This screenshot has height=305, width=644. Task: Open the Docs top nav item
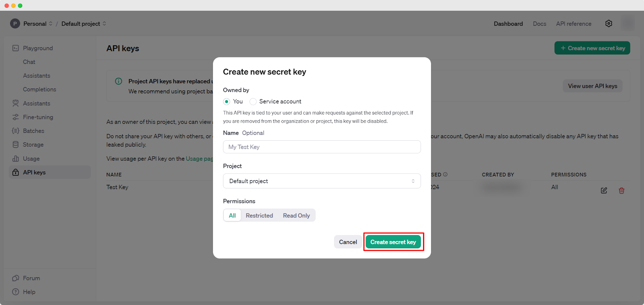(x=539, y=24)
